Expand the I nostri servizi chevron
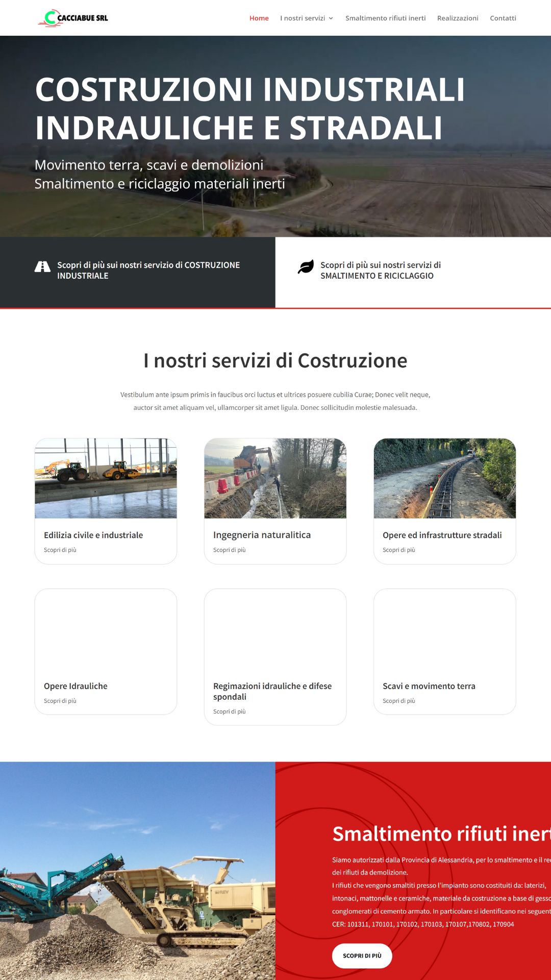 pos(331,18)
